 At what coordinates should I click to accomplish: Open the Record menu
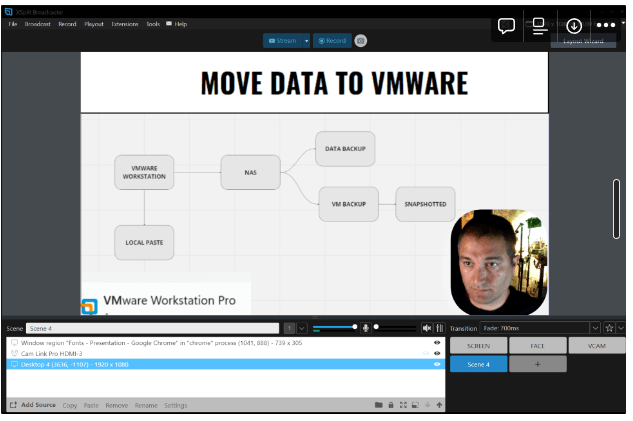(x=67, y=24)
